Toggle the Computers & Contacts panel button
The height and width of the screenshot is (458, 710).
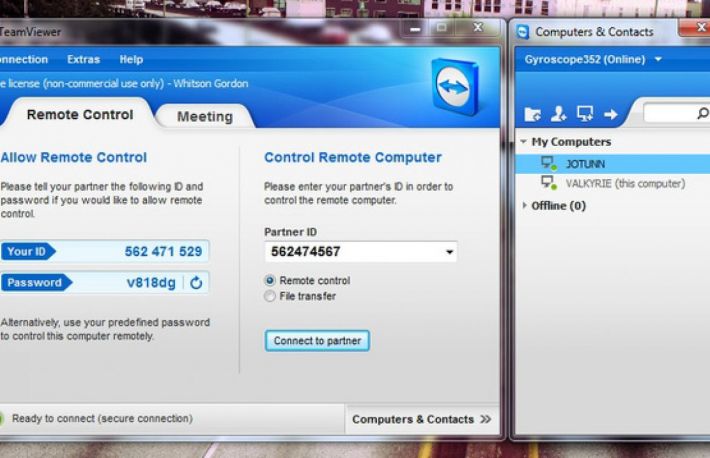tap(421, 420)
